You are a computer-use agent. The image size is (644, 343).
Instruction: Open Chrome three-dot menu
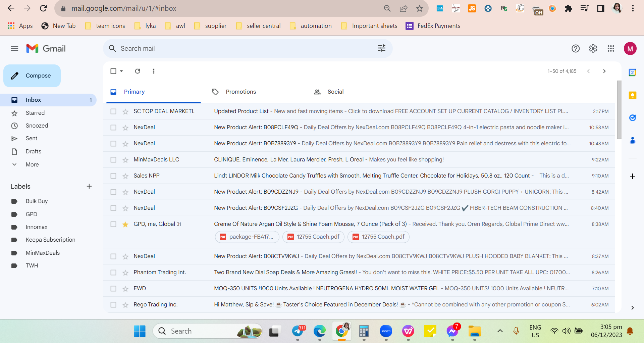tap(633, 8)
